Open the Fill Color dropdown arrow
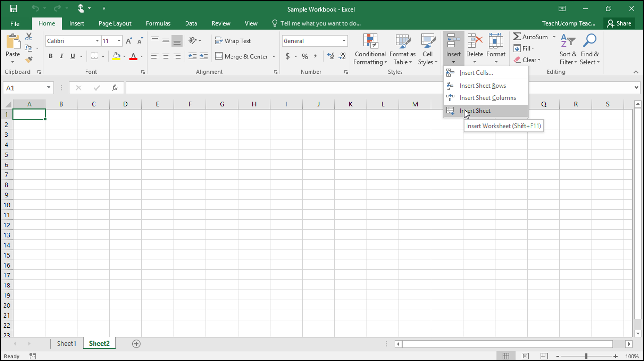Viewport: 644px width, 361px height. (124, 56)
